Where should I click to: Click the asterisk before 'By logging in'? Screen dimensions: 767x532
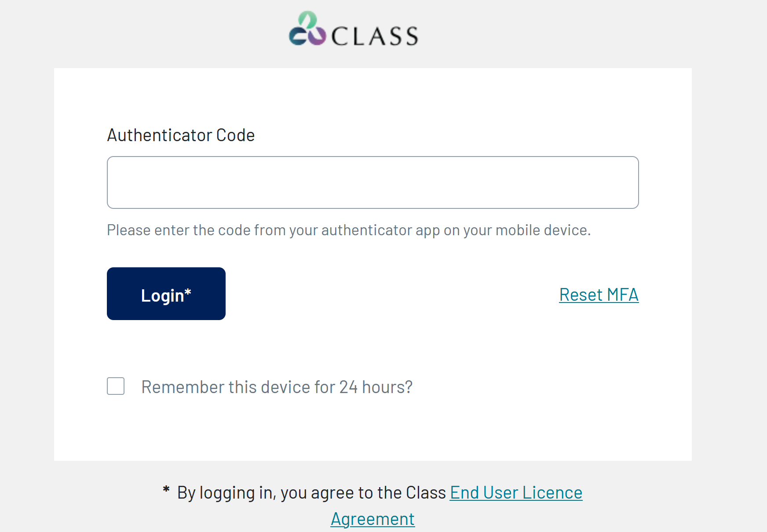point(166,489)
